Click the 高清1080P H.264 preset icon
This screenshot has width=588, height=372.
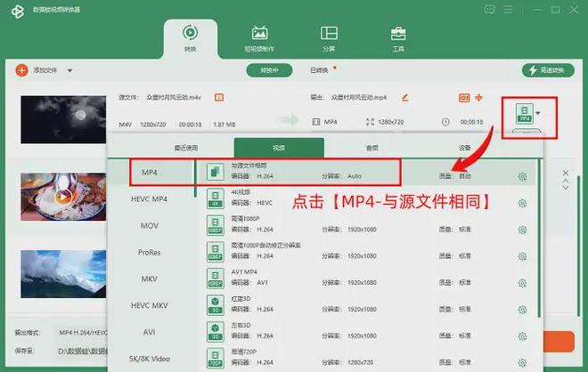(216, 225)
